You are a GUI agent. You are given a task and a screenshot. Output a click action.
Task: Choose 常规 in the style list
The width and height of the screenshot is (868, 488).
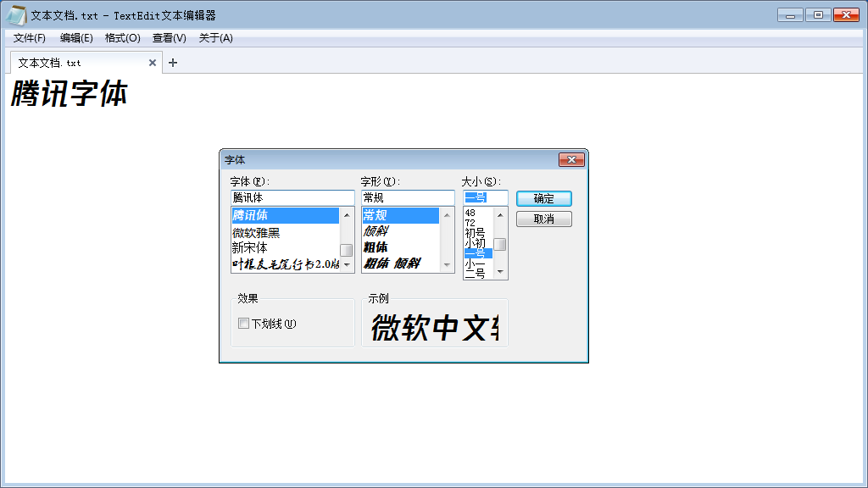(x=401, y=215)
